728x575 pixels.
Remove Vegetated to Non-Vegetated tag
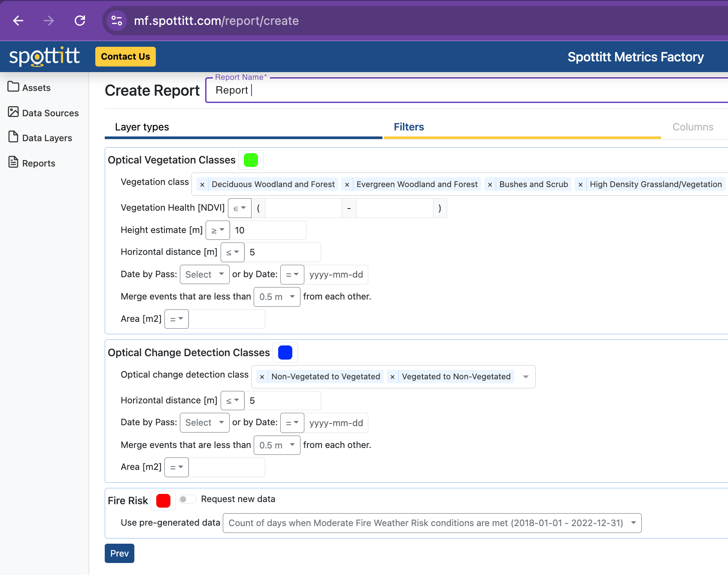pos(392,377)
